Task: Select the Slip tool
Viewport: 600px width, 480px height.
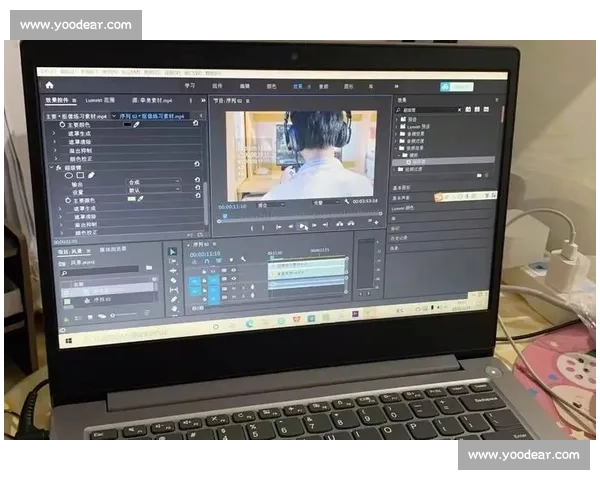Action: pyautogui.click(x=174, y=290)
